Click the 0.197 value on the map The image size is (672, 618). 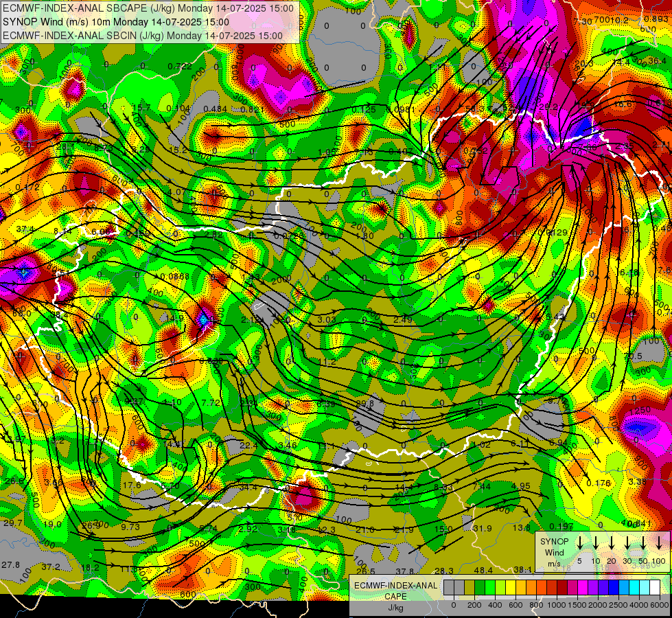tap(561, 527)
